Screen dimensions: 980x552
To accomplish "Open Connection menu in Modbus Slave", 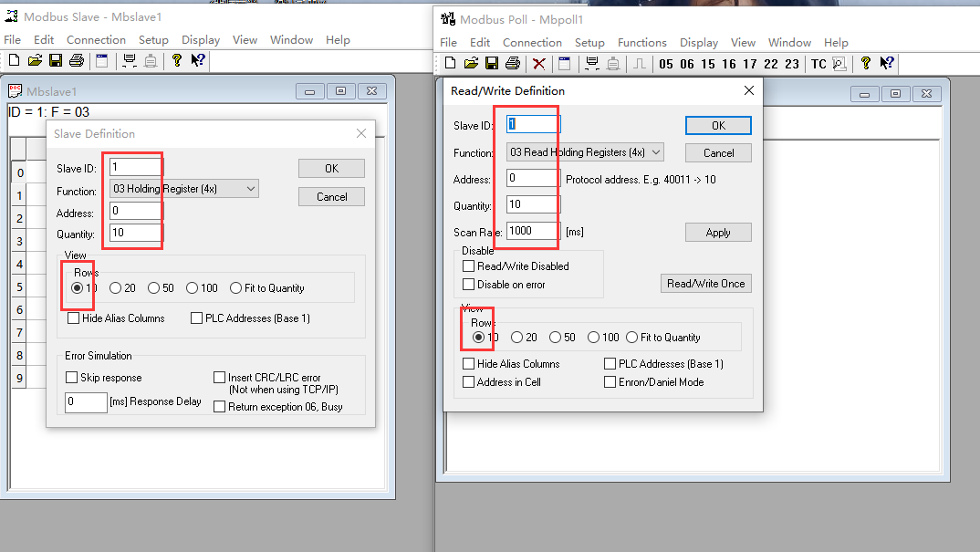I will tap(96, 40).
